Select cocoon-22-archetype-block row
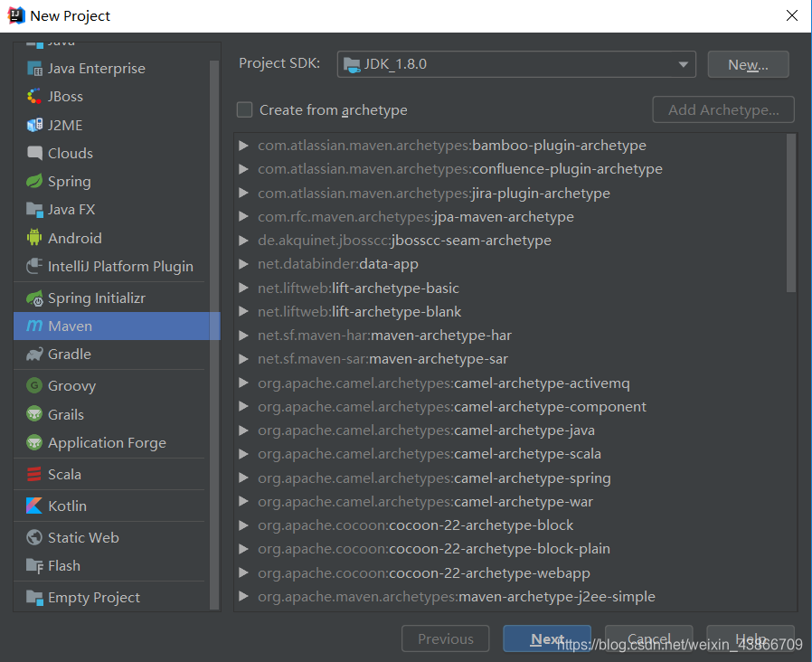Image resolution: width=812 pixels, height=662 pixels. point(510,525)
